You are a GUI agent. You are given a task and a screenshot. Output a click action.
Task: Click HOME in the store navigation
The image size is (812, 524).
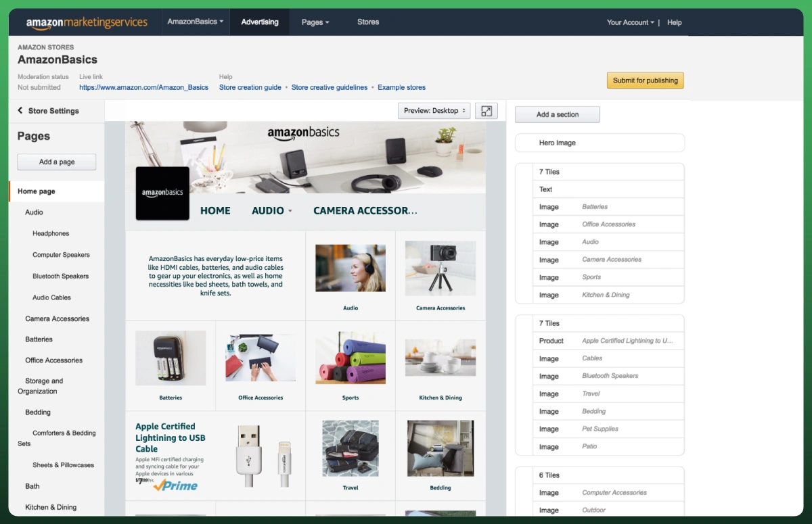click(x=215, y=210)
